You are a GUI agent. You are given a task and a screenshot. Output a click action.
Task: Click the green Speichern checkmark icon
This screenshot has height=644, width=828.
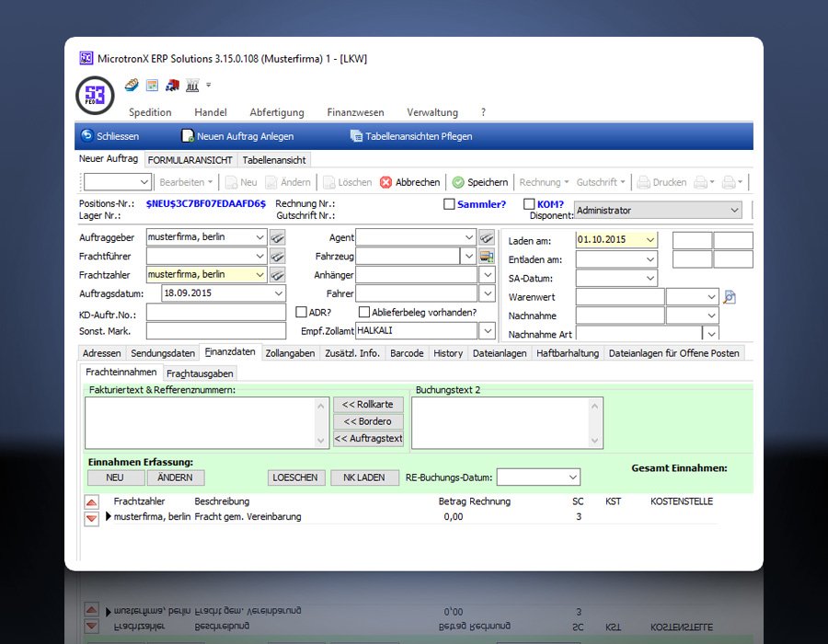click(x=458, y=182)
